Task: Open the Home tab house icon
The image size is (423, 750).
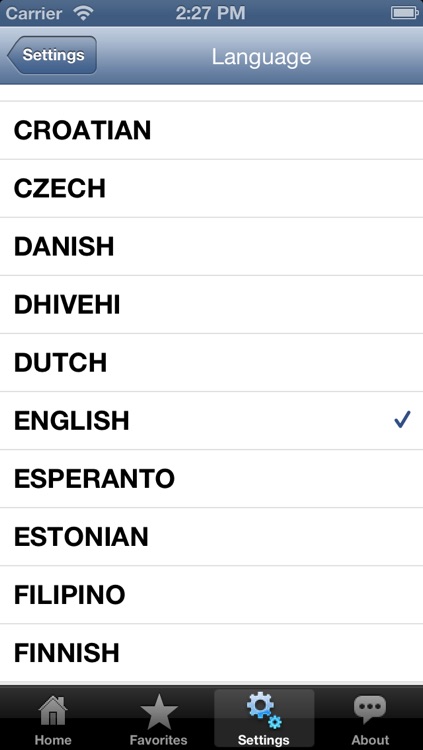Action: [53, 711]
